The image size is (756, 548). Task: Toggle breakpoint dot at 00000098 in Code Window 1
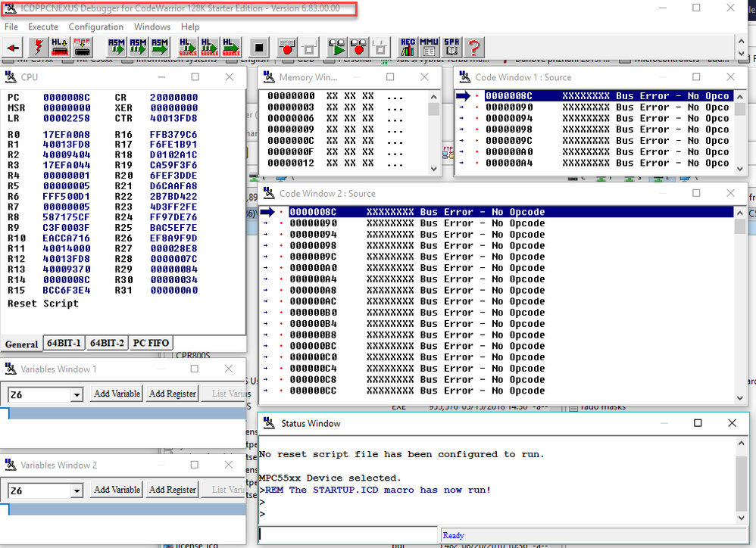click(x=476, y=129)
